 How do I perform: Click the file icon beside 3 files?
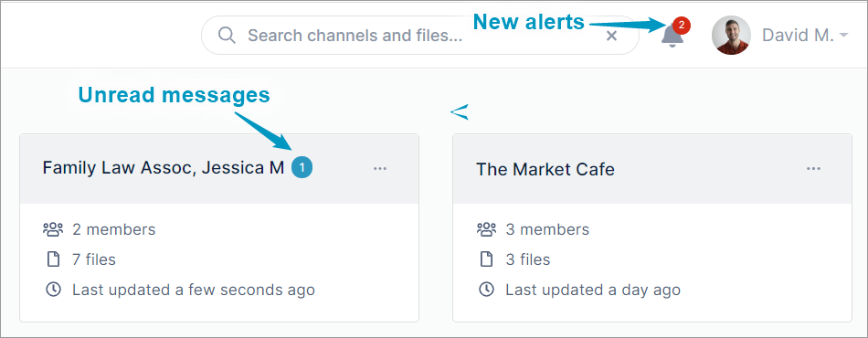[x=487, y=259]
